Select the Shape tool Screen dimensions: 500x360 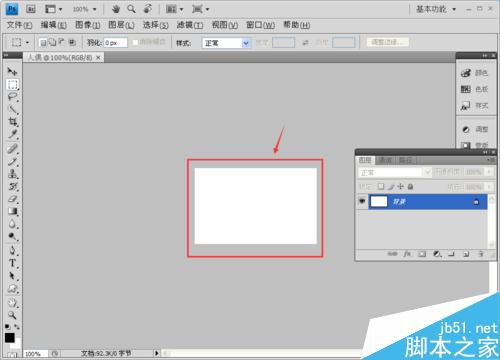pyautogui.click(x=12, y=288)
